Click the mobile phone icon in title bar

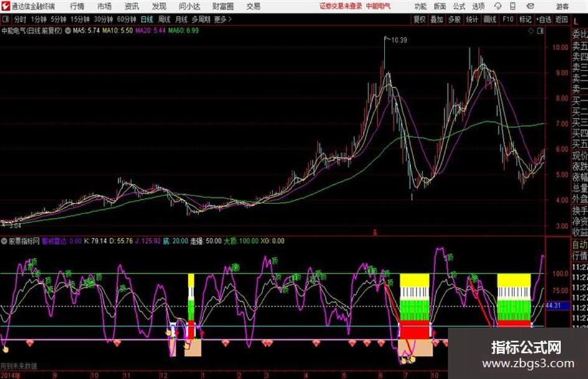pyautogui.click(x=513, y=6)
